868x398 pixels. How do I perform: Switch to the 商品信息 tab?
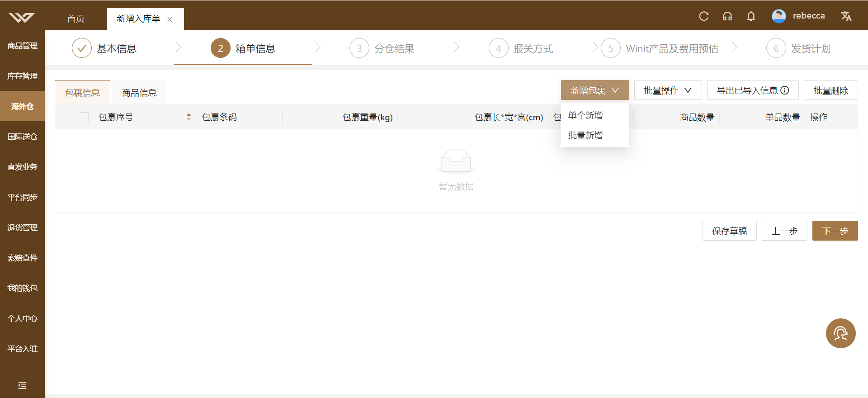pos(139,93)
